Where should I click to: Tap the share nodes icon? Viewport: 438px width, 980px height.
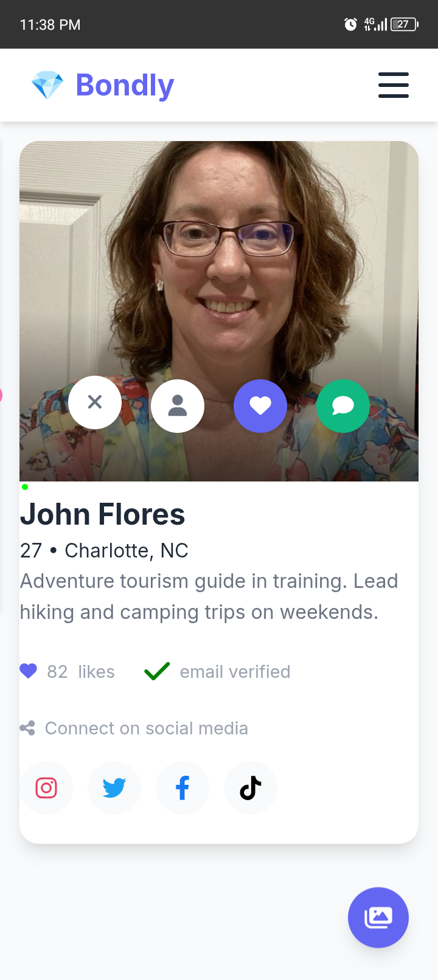[x=27, y=728]
